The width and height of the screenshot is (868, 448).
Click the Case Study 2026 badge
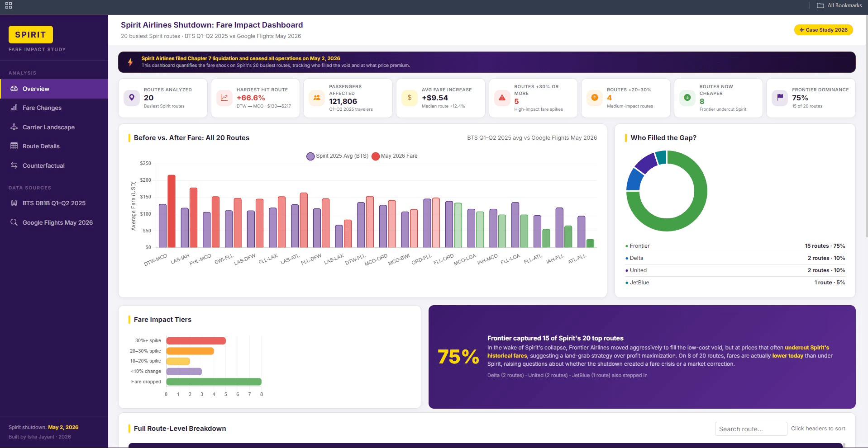pos(823,30)
